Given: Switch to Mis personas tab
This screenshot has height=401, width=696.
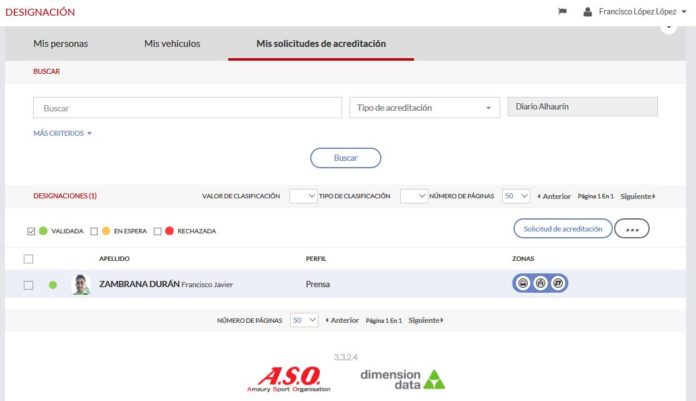Looking at the screenshot, I should (x=61, y=44).
